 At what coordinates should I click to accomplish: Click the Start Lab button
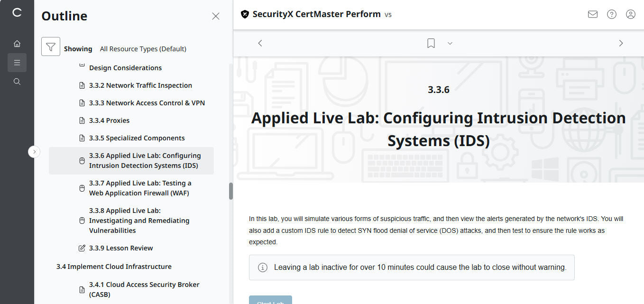270,301
